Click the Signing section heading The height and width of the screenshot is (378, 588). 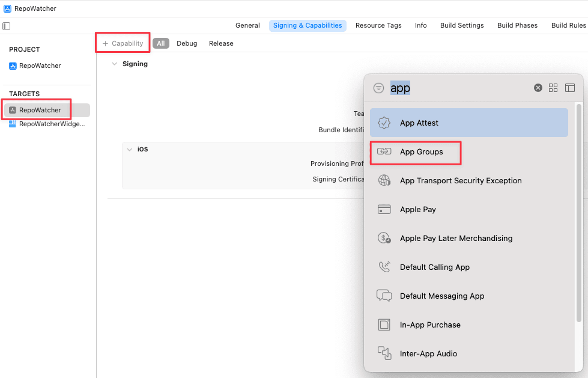click(135, 64)
